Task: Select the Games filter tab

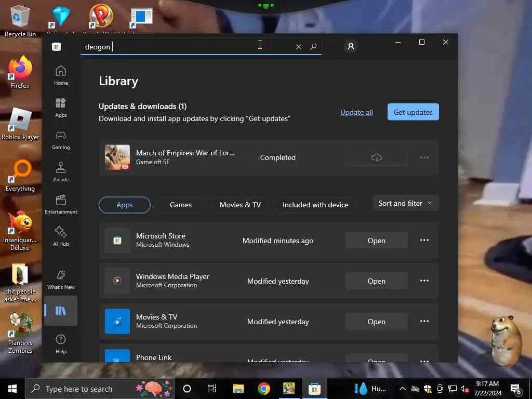Action: coord(180,205)
